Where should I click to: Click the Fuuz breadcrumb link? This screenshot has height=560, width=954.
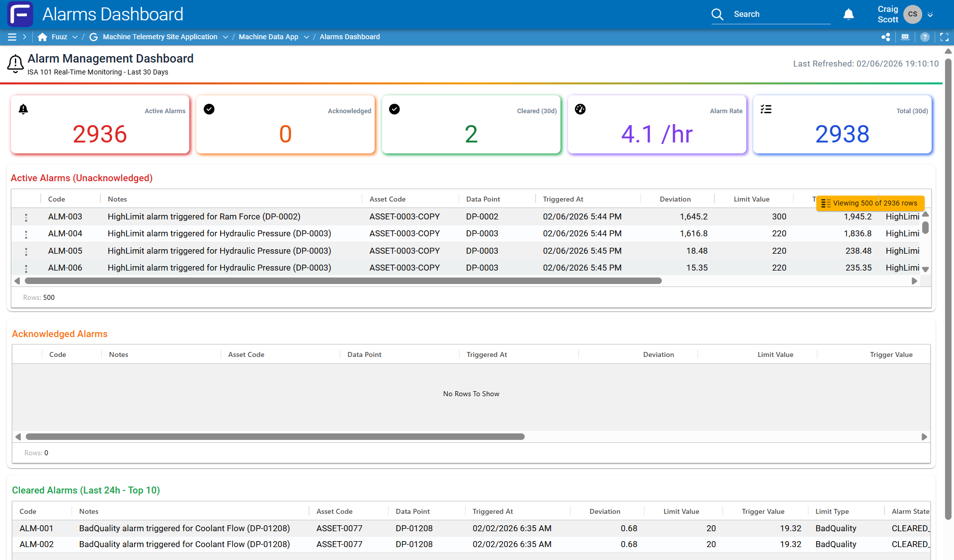[60, 37]
